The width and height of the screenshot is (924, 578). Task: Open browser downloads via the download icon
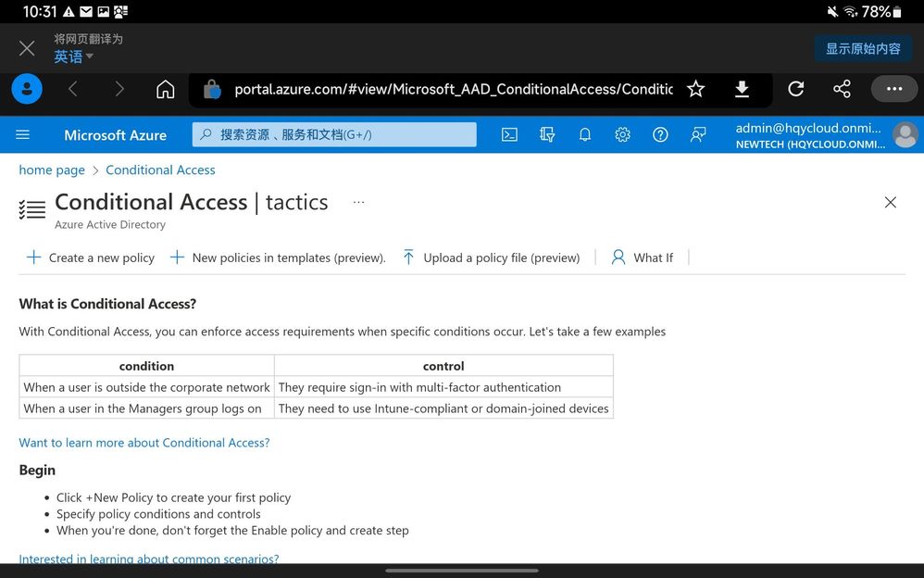pyautogui.click(x=742, y=89)
